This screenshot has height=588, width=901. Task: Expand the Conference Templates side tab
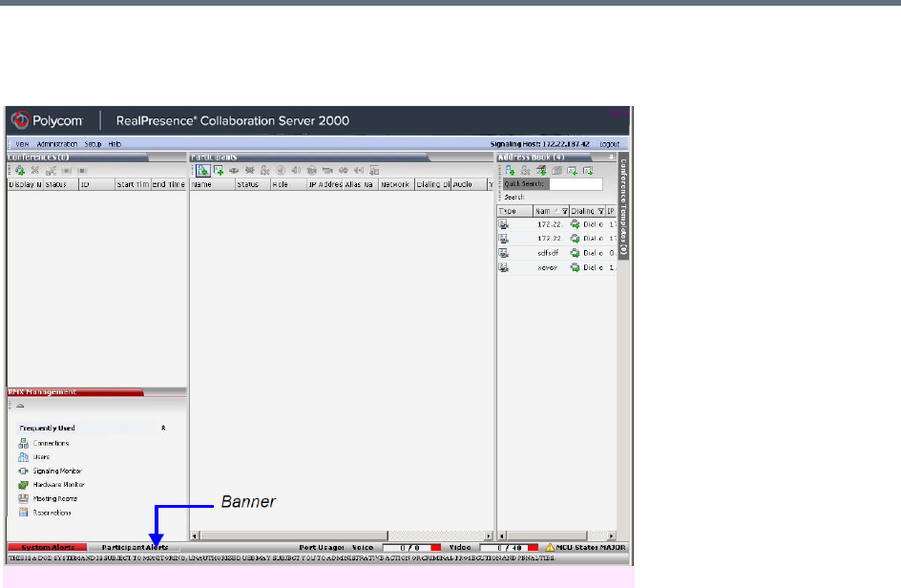pyautogui.click(x=623, y=206)
